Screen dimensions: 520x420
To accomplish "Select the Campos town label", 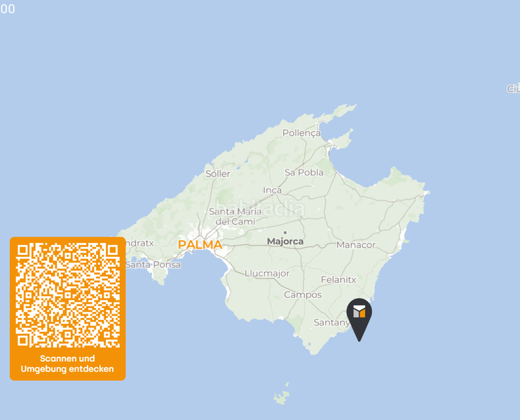I will (x=303, y=295).
